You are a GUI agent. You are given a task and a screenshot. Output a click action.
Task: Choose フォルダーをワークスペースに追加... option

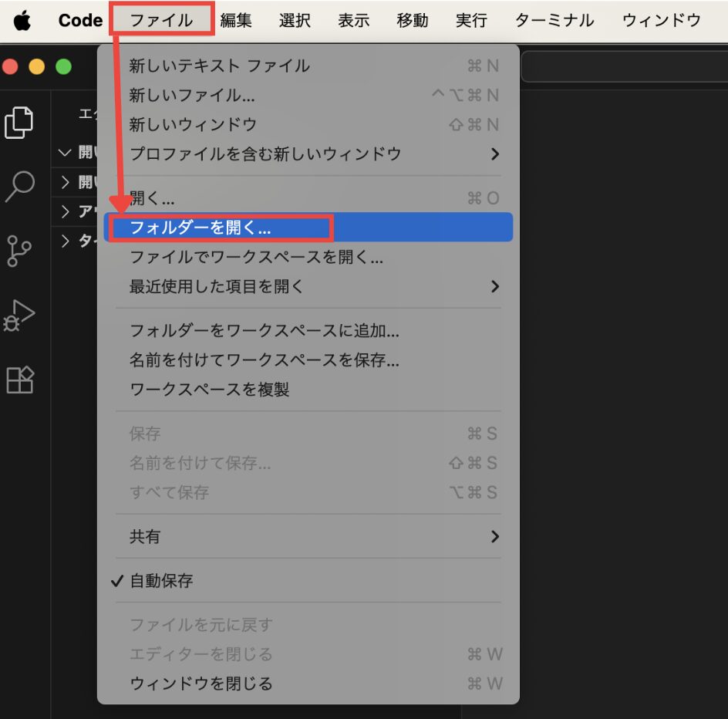click(264, 331)
